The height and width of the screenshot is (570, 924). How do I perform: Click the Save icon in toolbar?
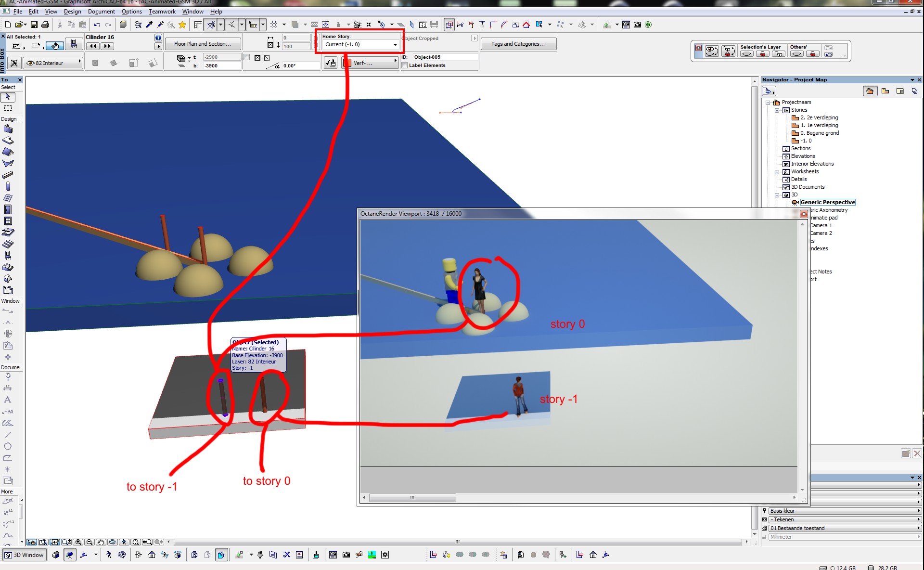34,25
